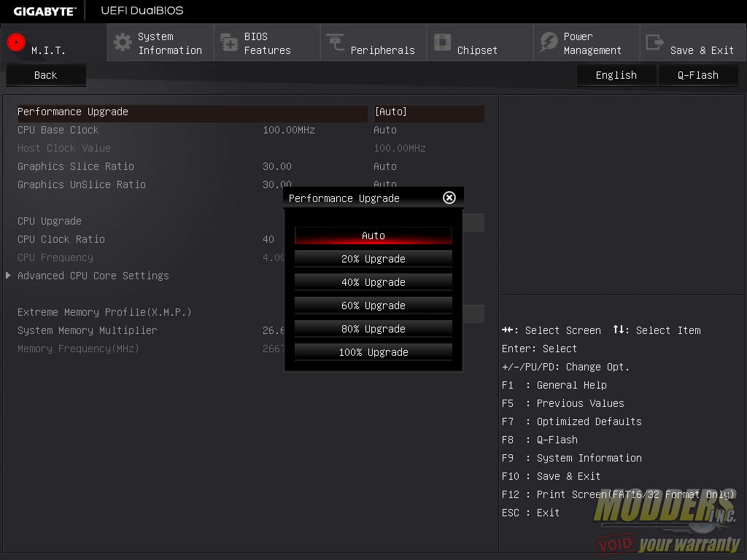The height and width of the screenshot is (560, 747).
Task: Click the Chipset icon
Action: (442, 42)
